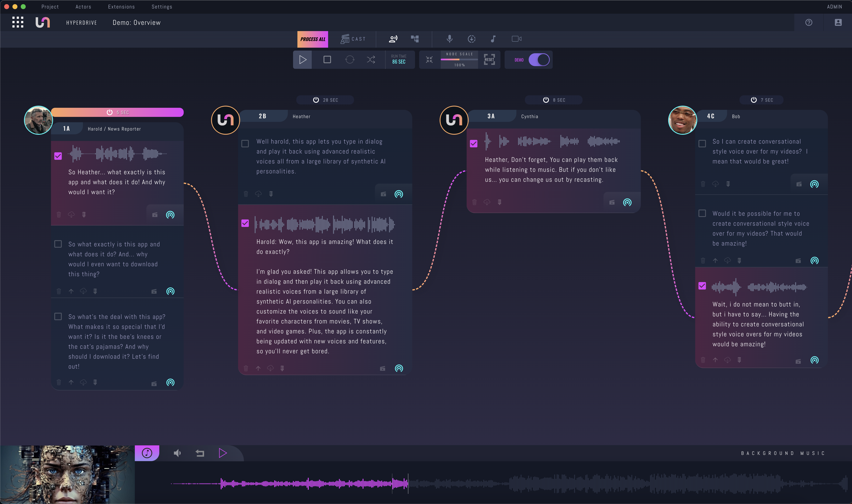Viewport: 852px width, 504px height.
Task: Click the background music album thumbnail
Action: click(67, 474)
